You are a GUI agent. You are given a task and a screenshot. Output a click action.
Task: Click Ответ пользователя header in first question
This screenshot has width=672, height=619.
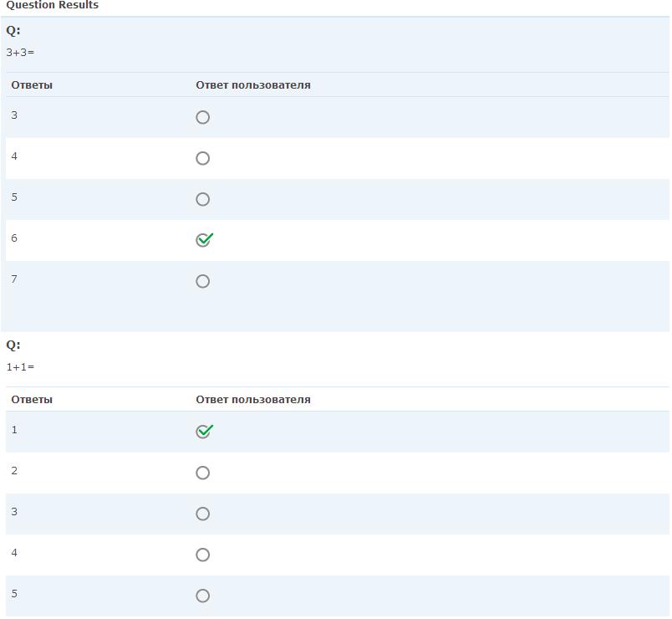[x=252, y=84]
